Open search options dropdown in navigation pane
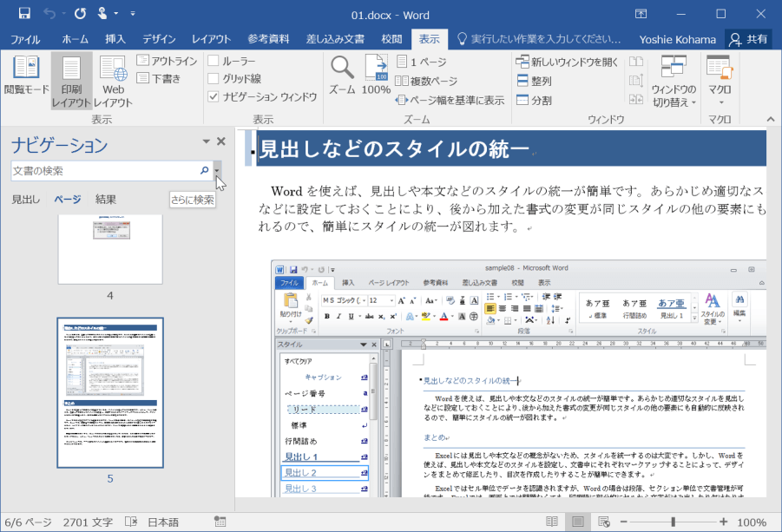 click(x=217, y=171)
